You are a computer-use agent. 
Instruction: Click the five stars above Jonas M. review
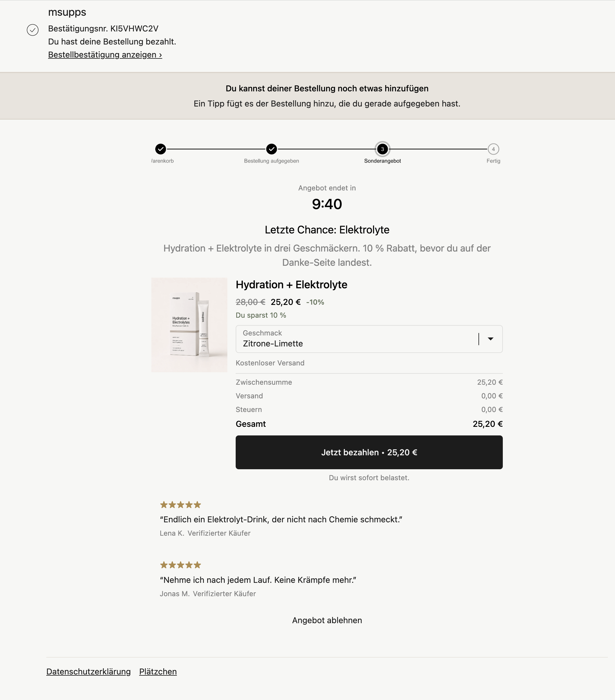pos(180,565)
